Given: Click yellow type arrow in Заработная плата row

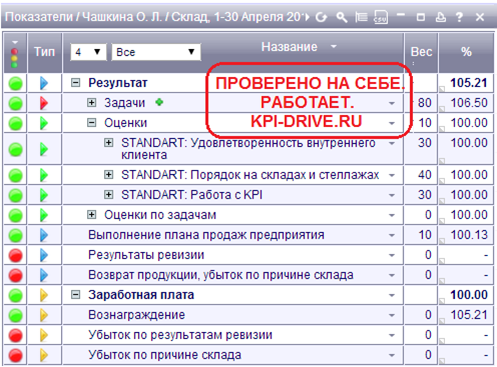Looking at the screenshot, I should coord(44,295).
